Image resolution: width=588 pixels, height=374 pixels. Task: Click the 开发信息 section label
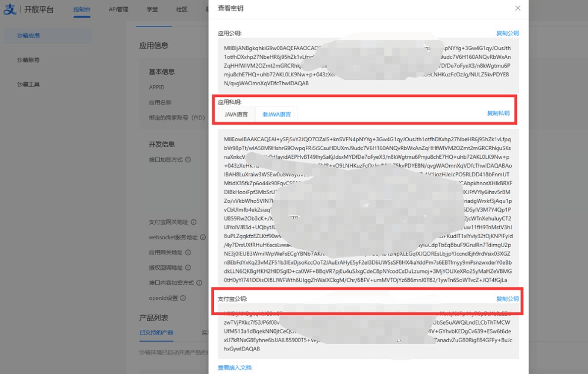[162, 144]
